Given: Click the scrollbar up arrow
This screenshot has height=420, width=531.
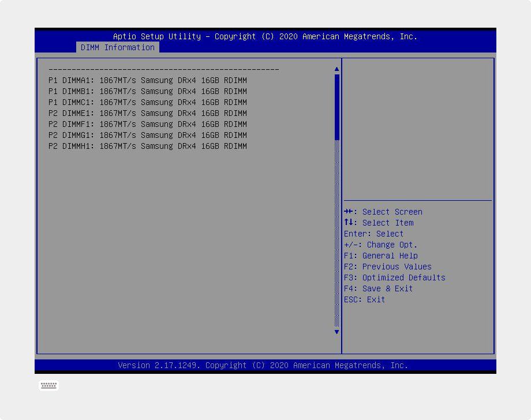Looking at the screenshot, I should (x=336, y=69).
